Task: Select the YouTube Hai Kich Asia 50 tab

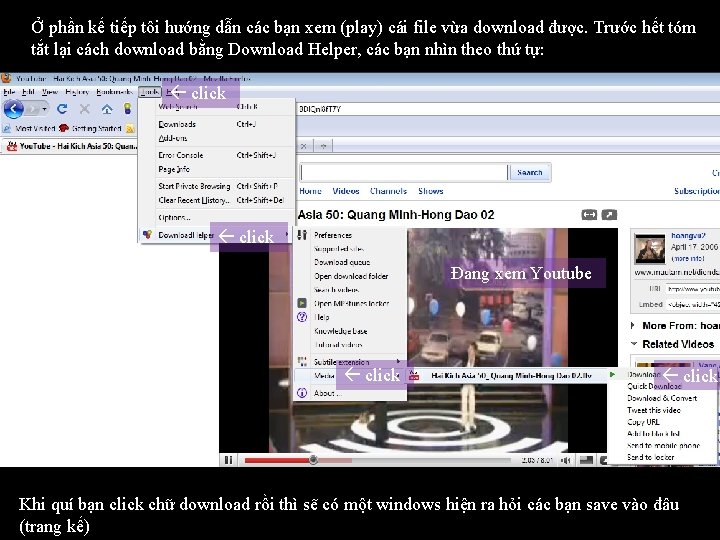Action: tap(72, 146)
